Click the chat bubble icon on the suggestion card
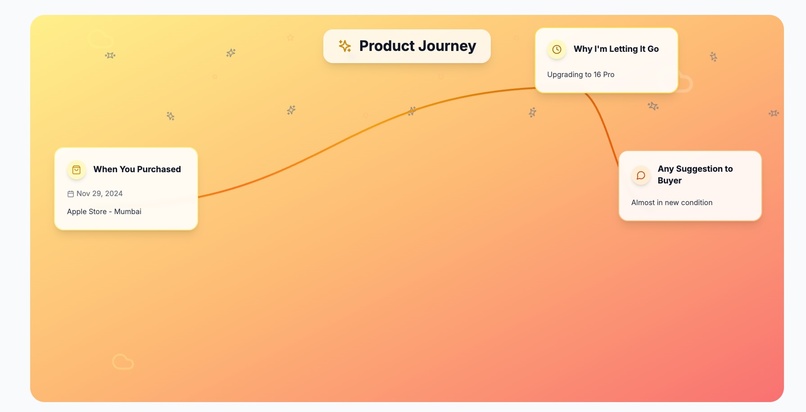The image size is (806, 412). click(x=640, y=176)
